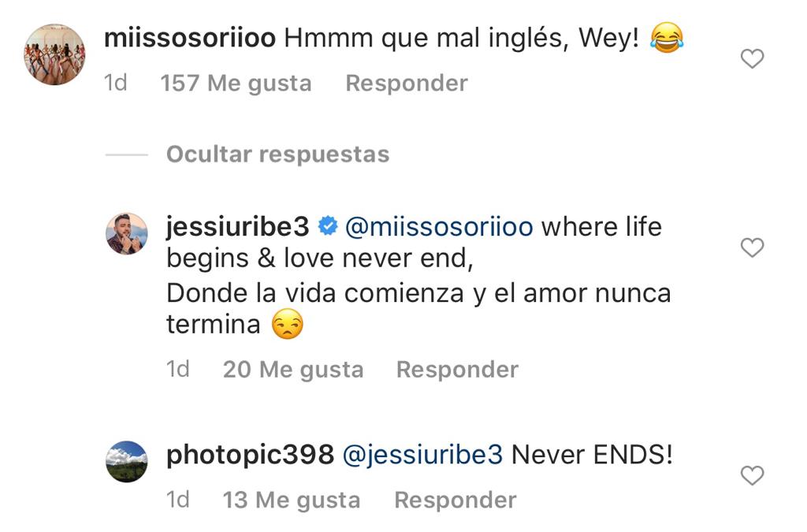Click the 1d timestamp on jessiuribe3's reply

coord(179,369)
